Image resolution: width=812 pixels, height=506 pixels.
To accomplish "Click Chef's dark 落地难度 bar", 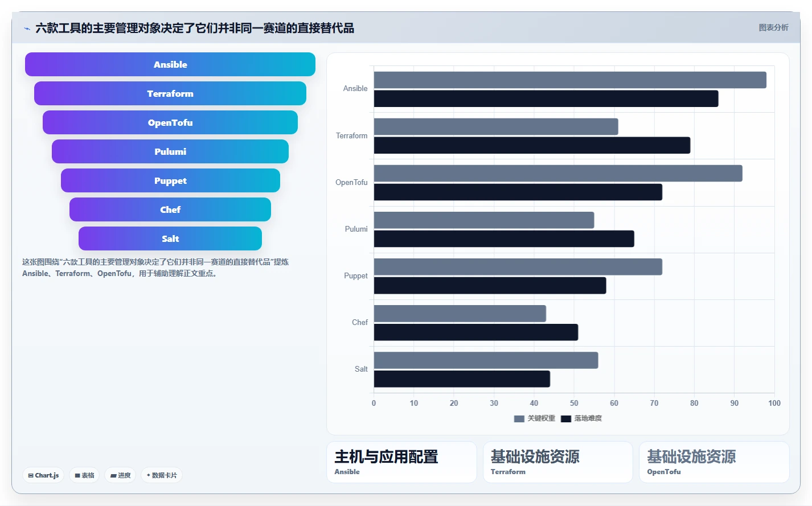I will pos(476,332).
